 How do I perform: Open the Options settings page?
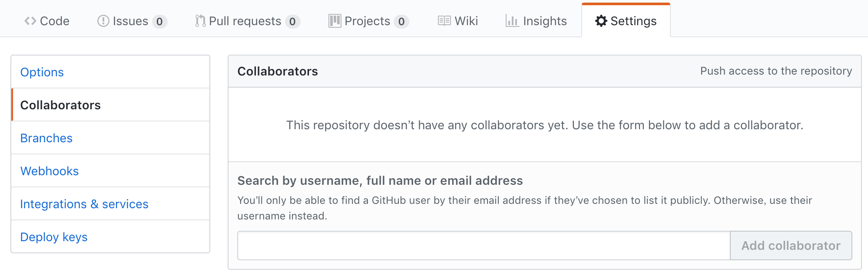(x=42, y=72)
